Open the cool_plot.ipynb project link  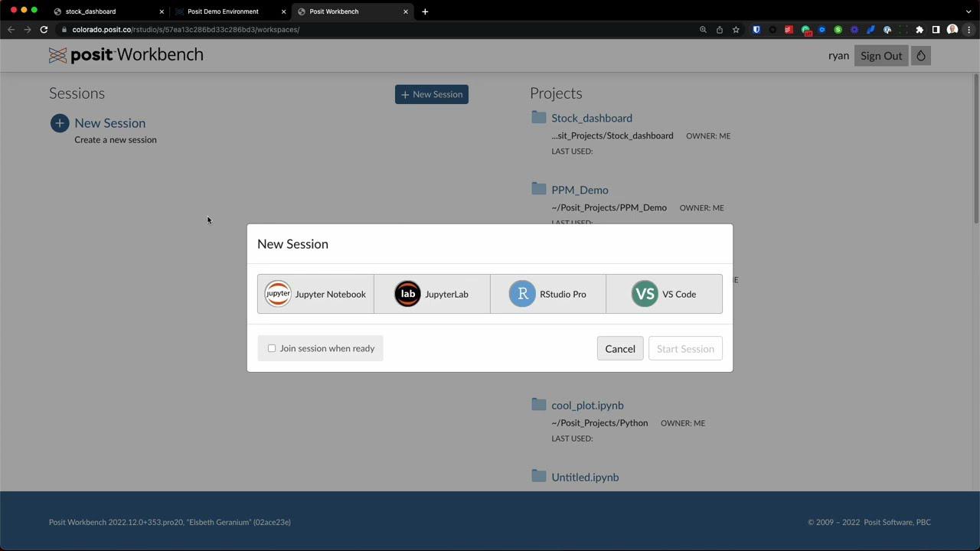[587, 405]
